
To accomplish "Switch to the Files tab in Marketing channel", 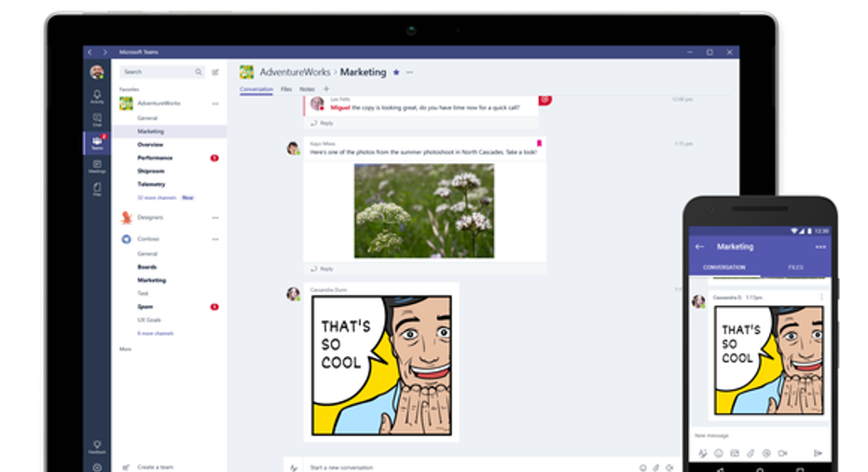I will click(x=286, y=90).
